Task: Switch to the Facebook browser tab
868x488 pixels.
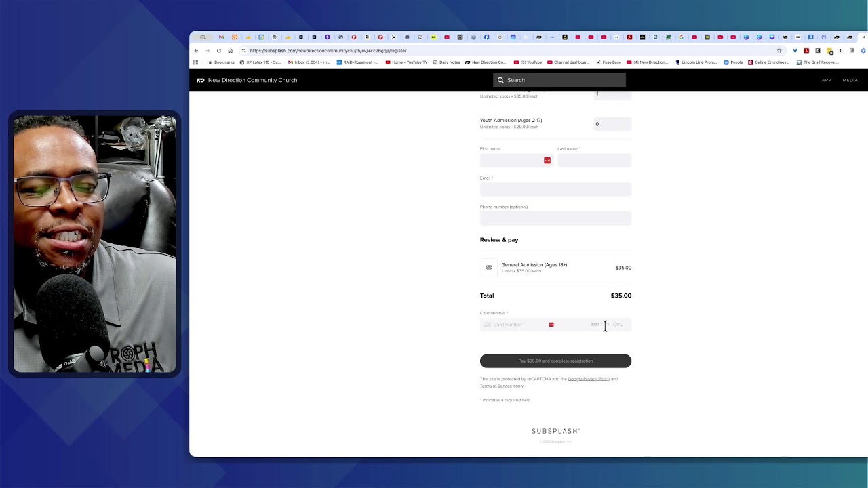Action: [486, 37]
